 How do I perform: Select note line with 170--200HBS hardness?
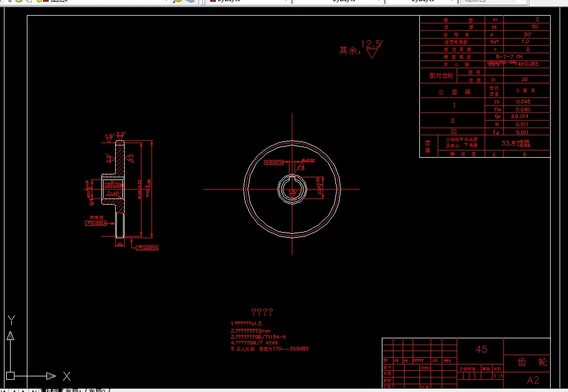(x=269, y=349)
